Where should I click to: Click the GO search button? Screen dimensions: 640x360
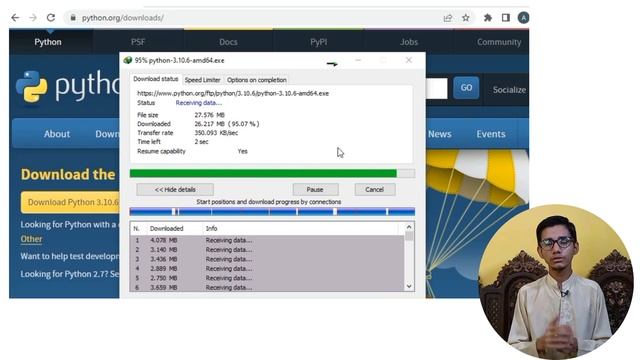pos(466,87)
